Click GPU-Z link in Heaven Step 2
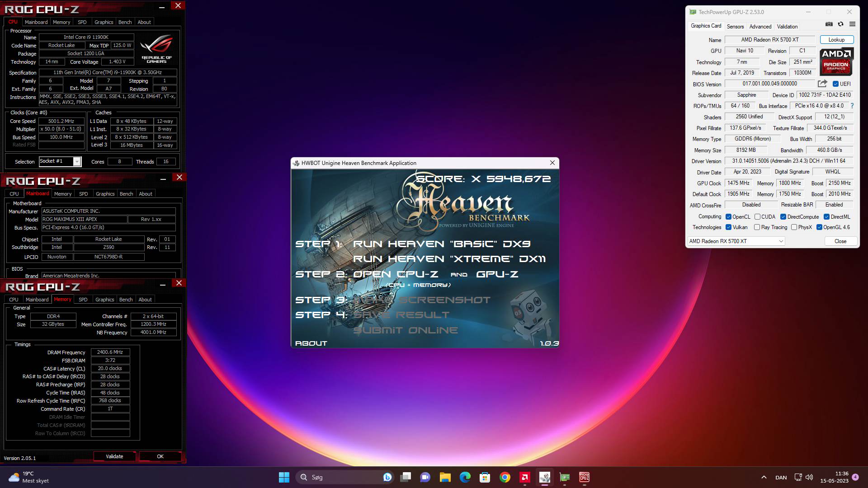 pos(497,274)
